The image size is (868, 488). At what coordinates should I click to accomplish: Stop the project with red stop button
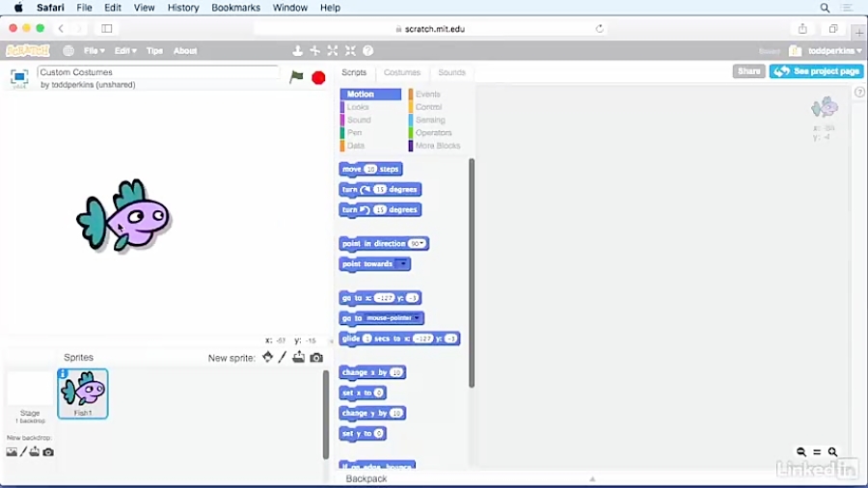[318, 78]
